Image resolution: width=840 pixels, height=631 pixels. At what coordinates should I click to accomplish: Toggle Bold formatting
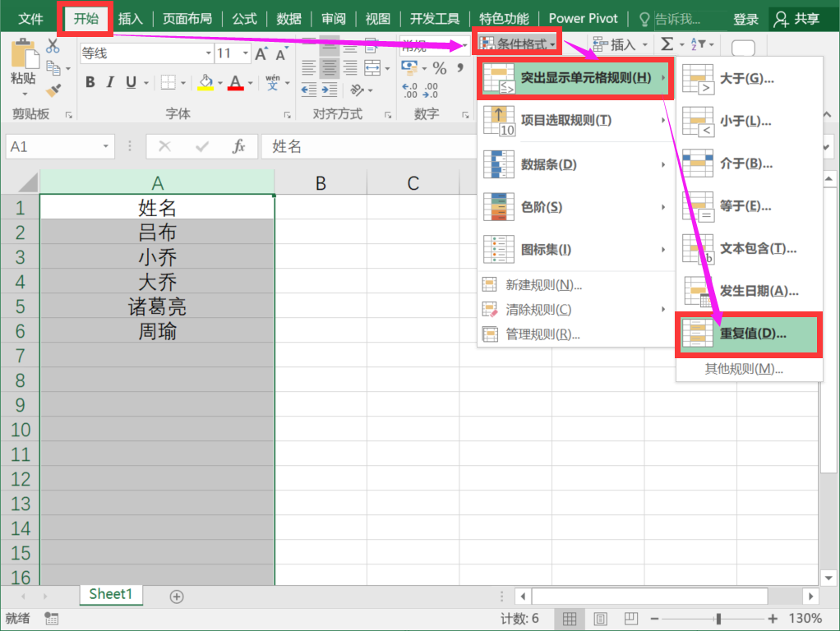pyautogui.click(x=90, y=82)
